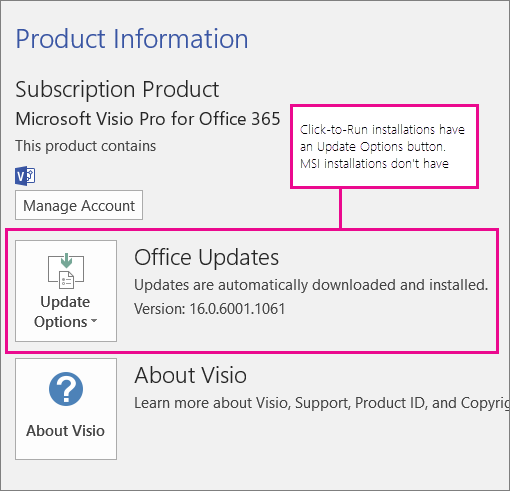Click Updates are automatically downloaded text
The width and height of the screenshot is (510, 491).
tap(311, 285)
